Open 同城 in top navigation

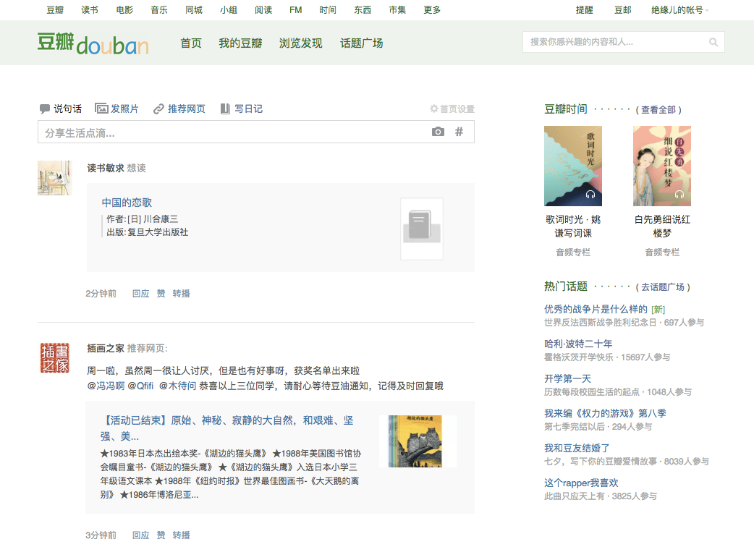194,10
